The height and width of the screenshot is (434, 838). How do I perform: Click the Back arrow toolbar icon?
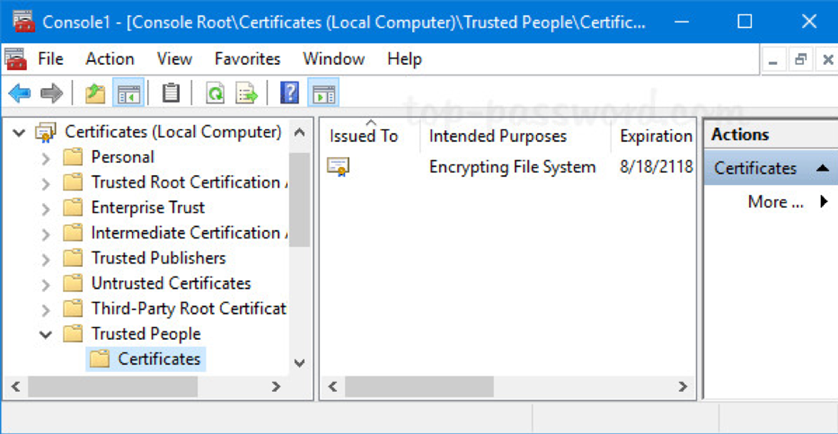(x=19, y=94)
